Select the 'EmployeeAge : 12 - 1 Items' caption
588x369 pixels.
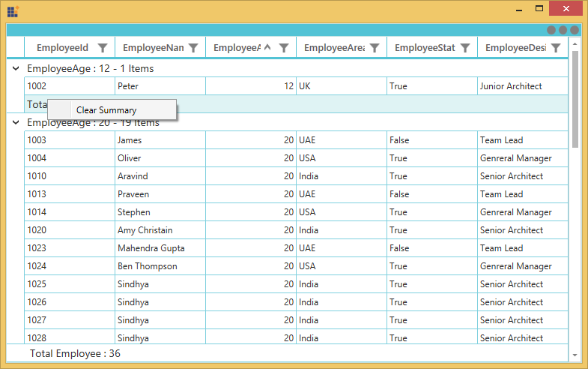pos(91,69)
